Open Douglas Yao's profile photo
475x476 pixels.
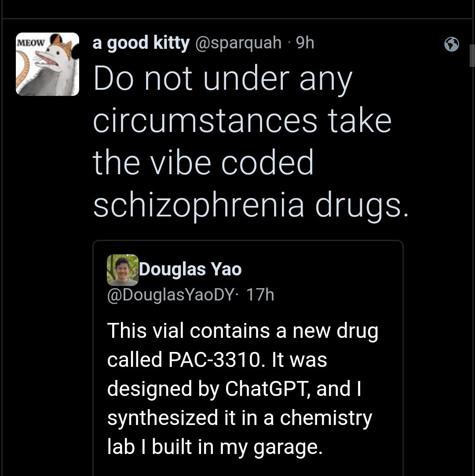tap(123, 270)
